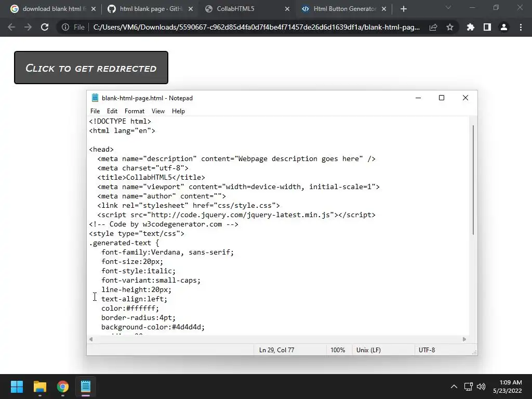Expand the system tray hidden icons chevron

[454, 387]
